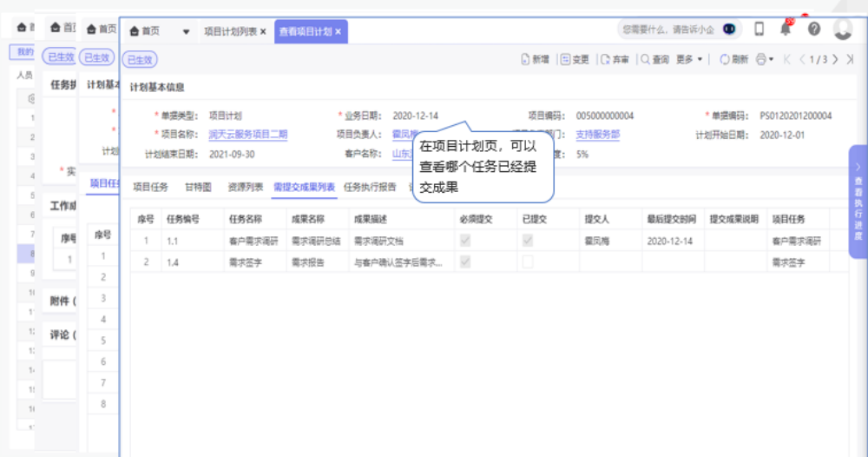The height and width of the screenshot is (457, 868).
Task: Click the printer icon in toolbar
Action: pyautogui.click(x=761, y=59)
